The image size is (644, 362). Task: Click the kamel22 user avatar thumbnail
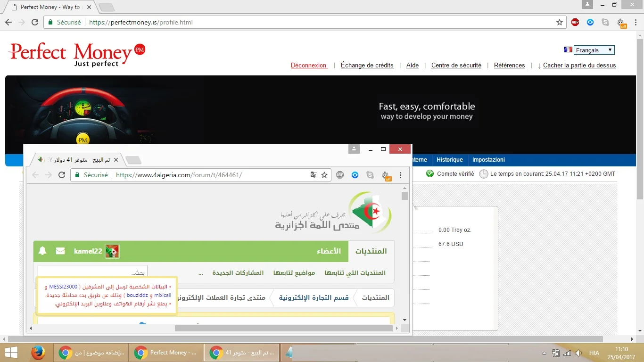(x=112, y=251)
